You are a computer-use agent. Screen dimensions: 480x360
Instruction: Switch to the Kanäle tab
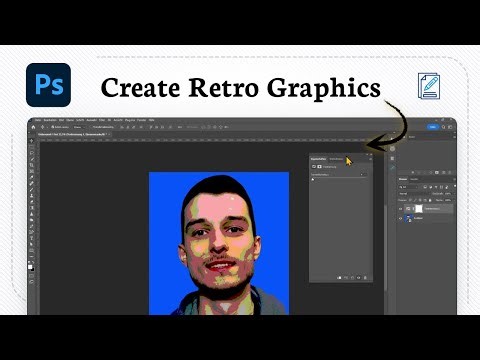[414, 179]
